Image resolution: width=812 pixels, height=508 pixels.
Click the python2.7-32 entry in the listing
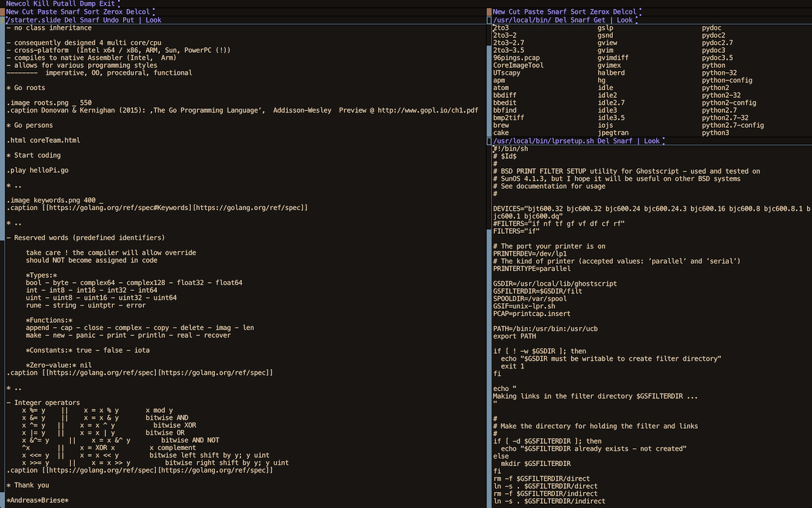tap(725, 118)
